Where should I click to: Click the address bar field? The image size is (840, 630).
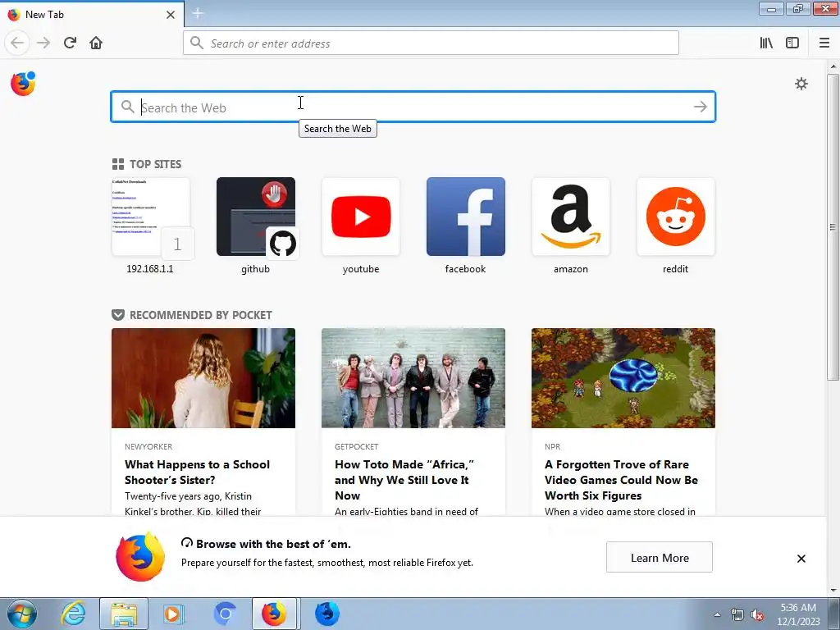tap(431, 43)
